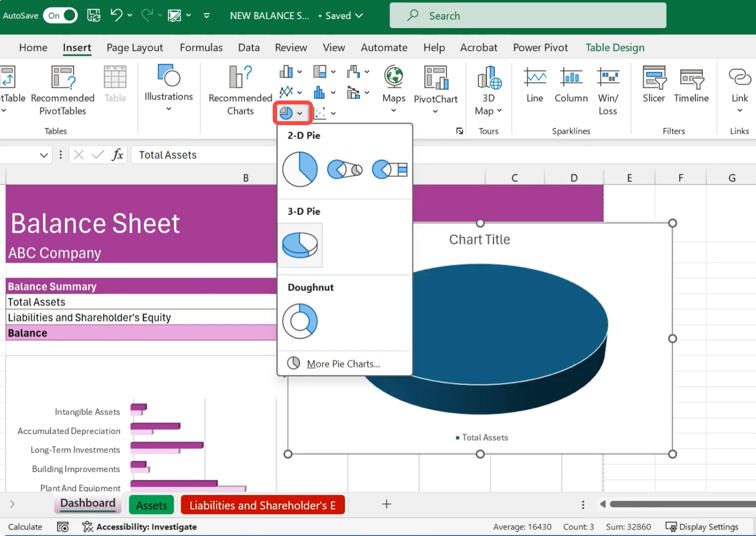Open the Charts dialog launcher arrow

tap(459, 131)
